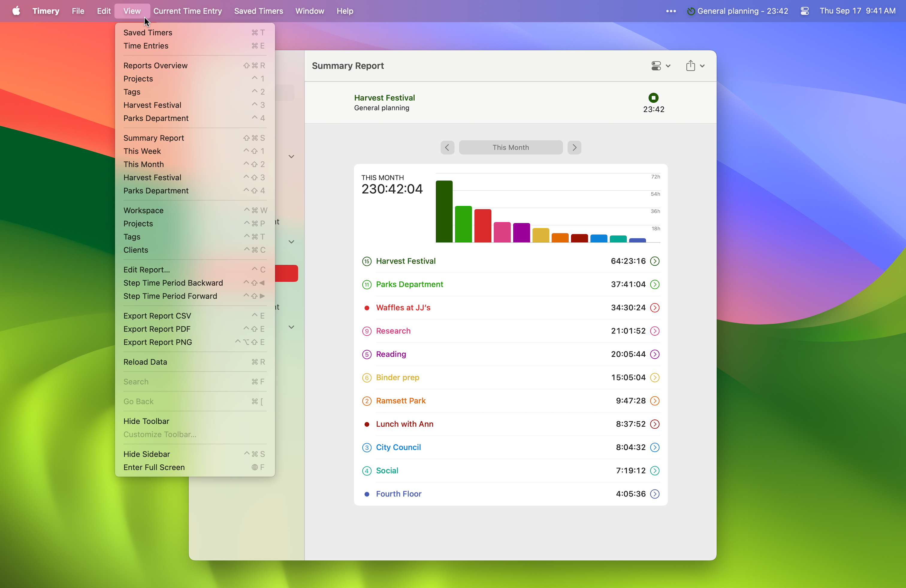Open the Parks Department project link

click(x=409, y=284)
